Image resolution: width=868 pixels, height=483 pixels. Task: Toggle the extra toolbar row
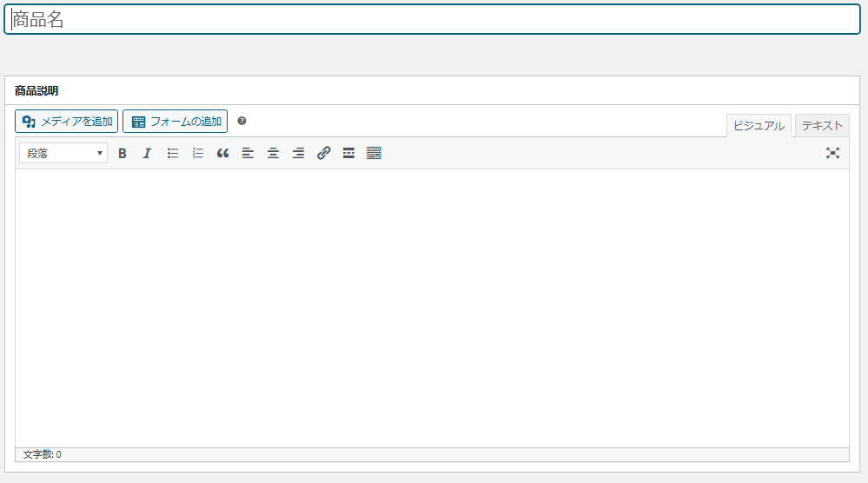(x=374, y=154)
